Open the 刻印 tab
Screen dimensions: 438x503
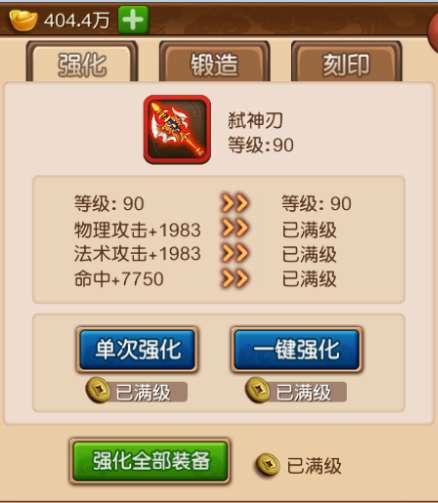[346, 63]
